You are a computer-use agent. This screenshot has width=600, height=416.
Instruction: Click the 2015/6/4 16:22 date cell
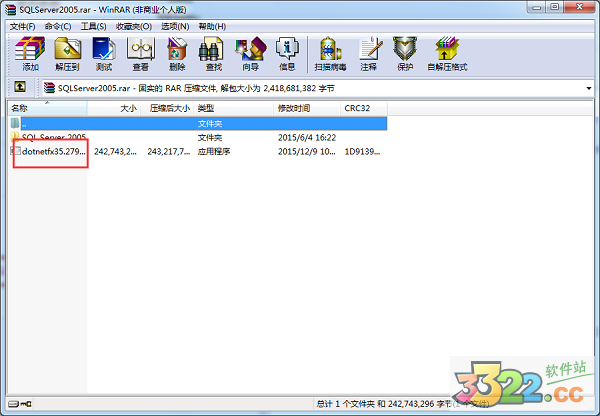tap(307, 137)
